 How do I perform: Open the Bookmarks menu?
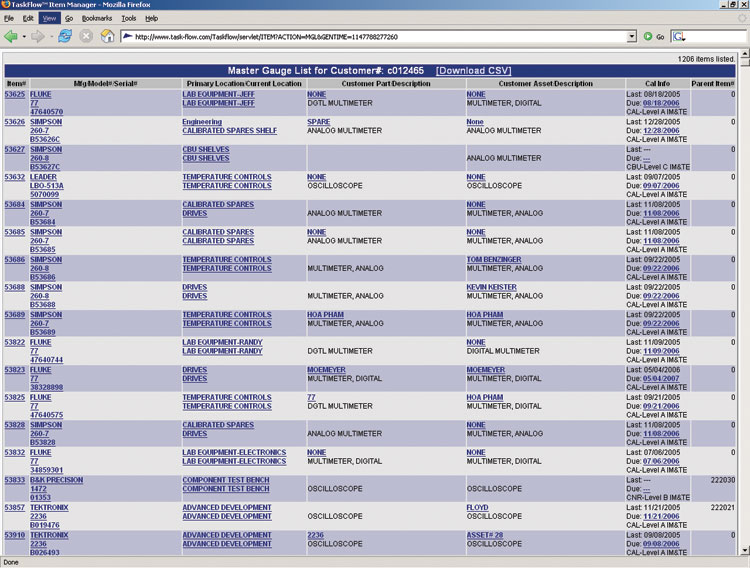coord(97,18)
